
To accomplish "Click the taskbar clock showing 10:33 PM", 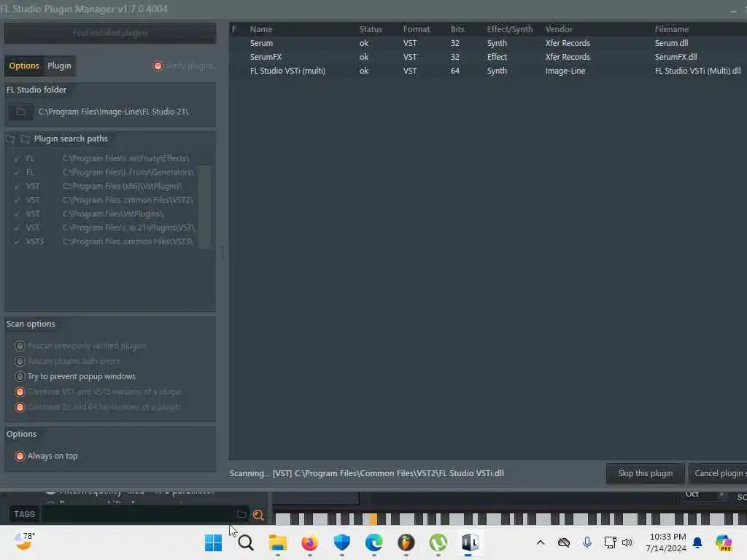I will (x=667, y=542).
